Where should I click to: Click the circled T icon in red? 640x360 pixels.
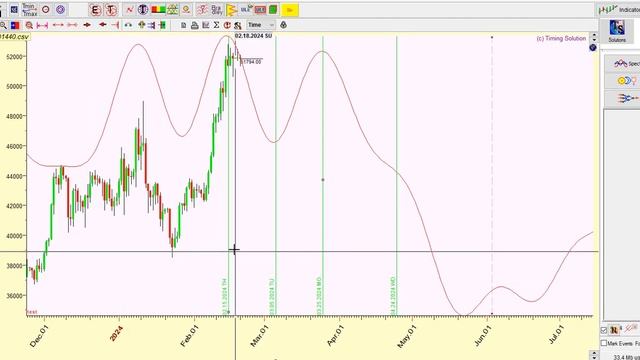click(111, 10)
